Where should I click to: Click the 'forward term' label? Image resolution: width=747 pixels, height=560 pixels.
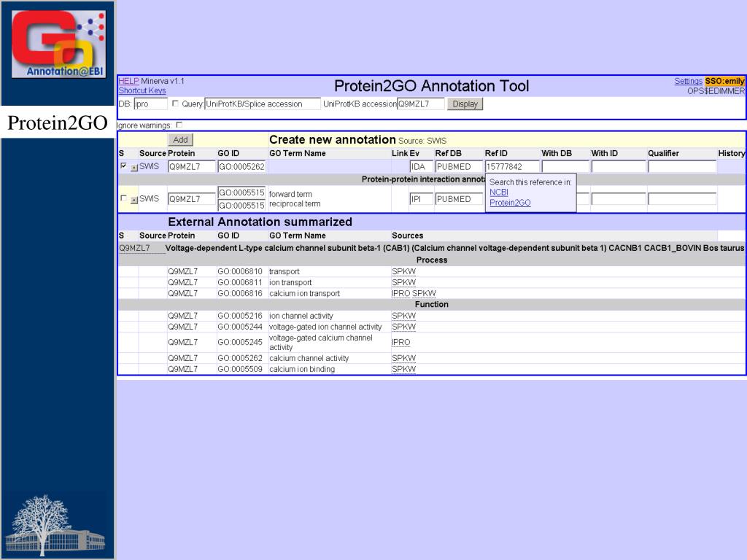290,194
